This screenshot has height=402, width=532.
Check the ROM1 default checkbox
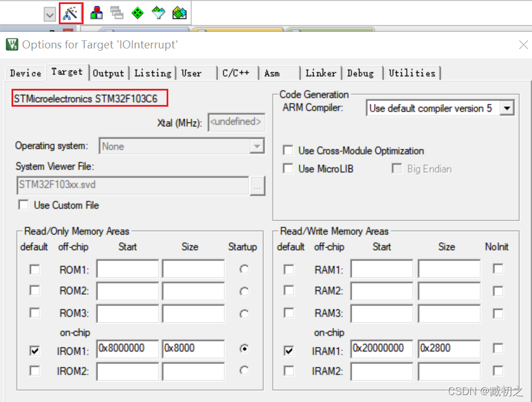[35, 269]
